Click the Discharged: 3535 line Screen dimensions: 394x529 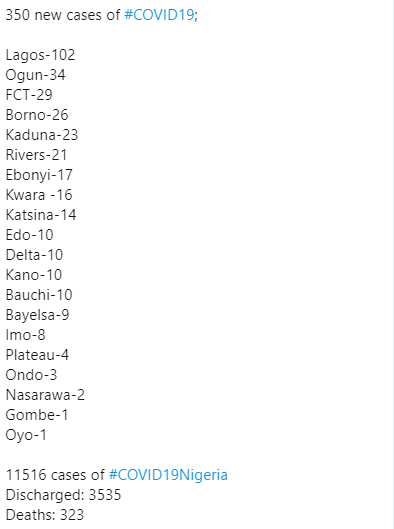pyautogui.click(x=63, y=495)
